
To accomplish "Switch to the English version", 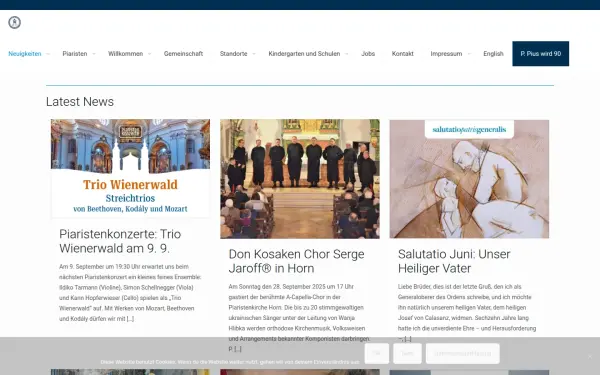I will point(493,54).
